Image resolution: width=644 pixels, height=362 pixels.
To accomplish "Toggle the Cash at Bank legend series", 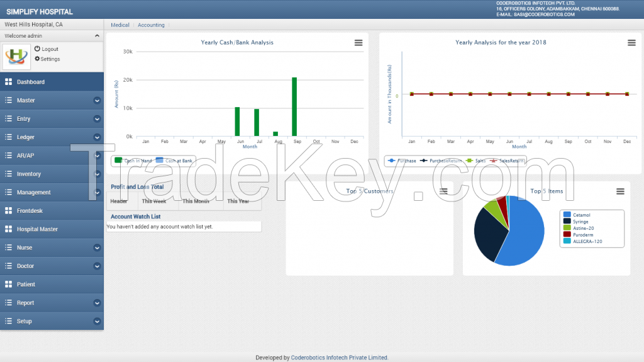I will tap(174, 161).
